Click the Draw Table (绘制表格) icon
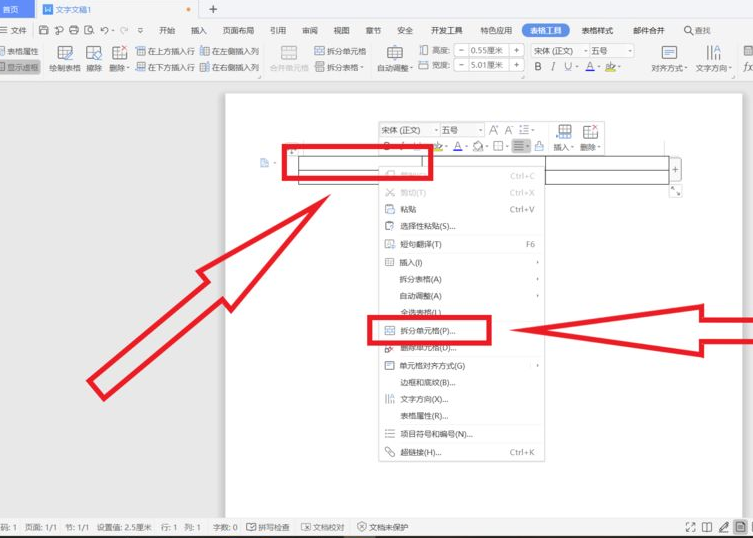 [x=65, y=57]
